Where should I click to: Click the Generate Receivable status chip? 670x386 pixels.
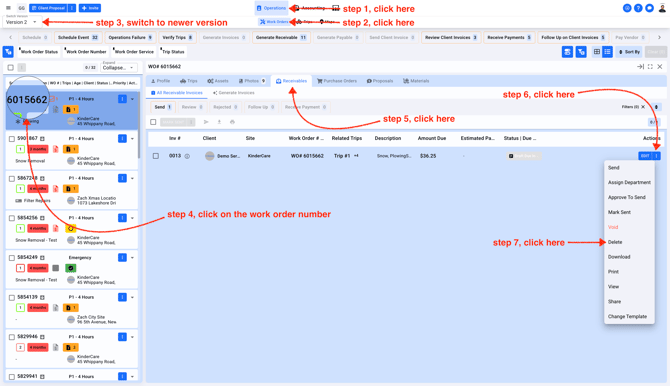pos(281,38)
